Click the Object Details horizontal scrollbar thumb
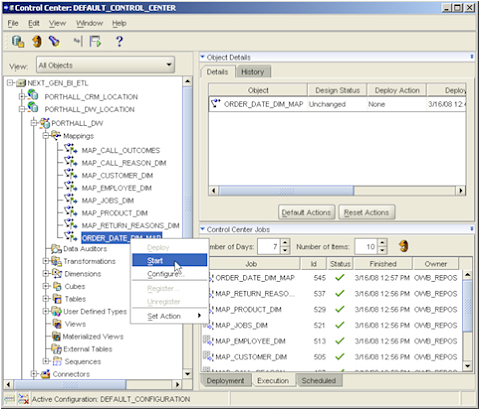480x410 pixels. 286,191
